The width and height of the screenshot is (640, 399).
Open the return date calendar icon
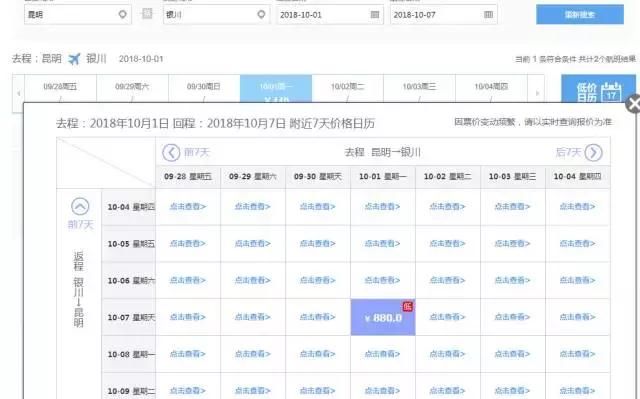488,15
